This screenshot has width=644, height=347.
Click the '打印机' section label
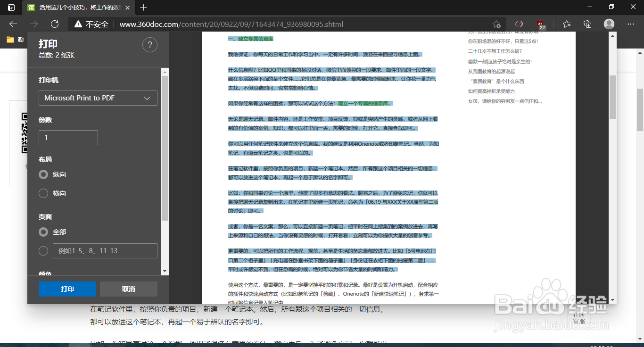(49, 80)
